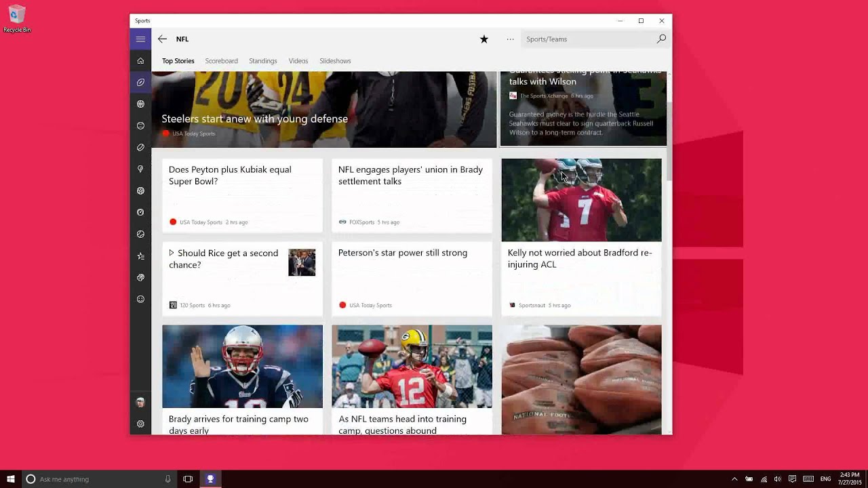868x488 pixels.
Task: Switch to the Scoreboard tab
Action: [222, 61]
